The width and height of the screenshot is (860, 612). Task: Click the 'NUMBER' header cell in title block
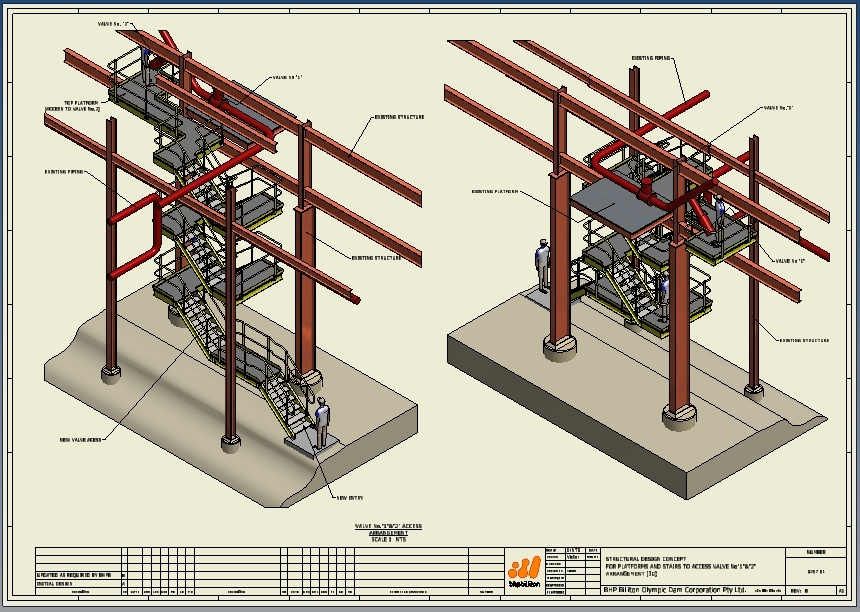[x=814, y=552]
